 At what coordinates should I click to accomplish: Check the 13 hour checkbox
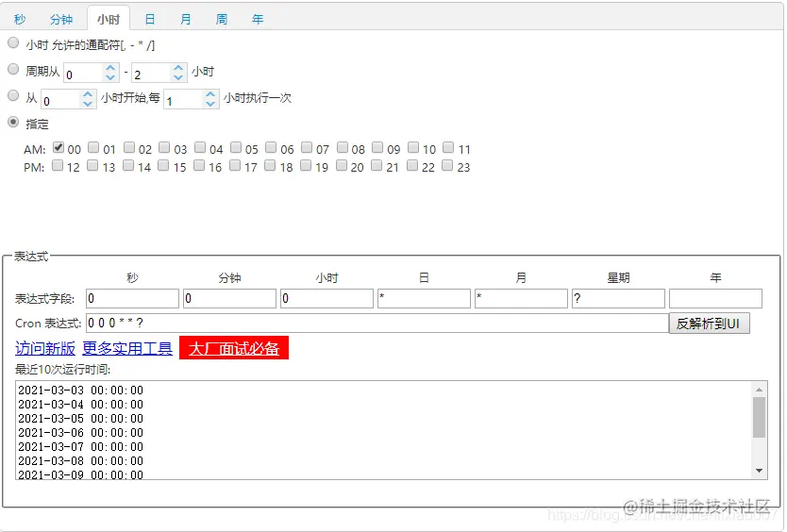(92, 165)
